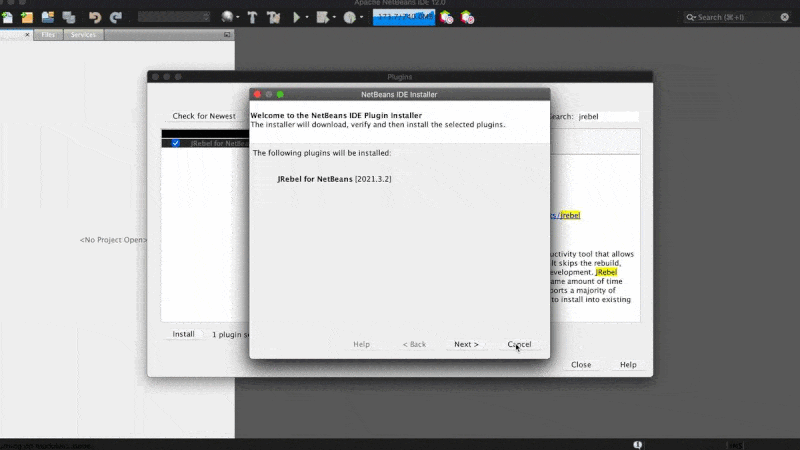Open the configuration combo box in toolbar
Image resolution: width=800 pixels, height=450 pixels.
(x=173, y=17)
